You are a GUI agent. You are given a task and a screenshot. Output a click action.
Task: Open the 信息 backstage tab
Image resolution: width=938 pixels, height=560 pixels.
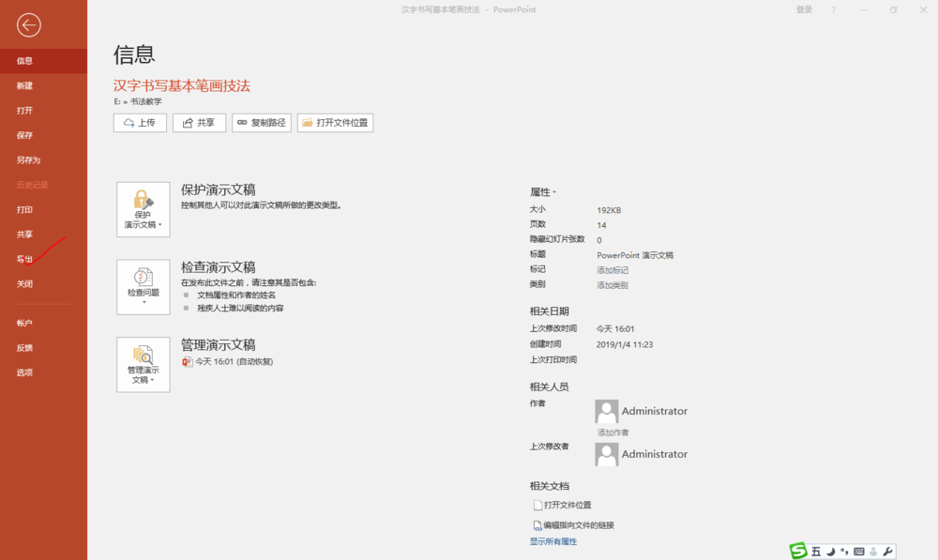point(43,61)
